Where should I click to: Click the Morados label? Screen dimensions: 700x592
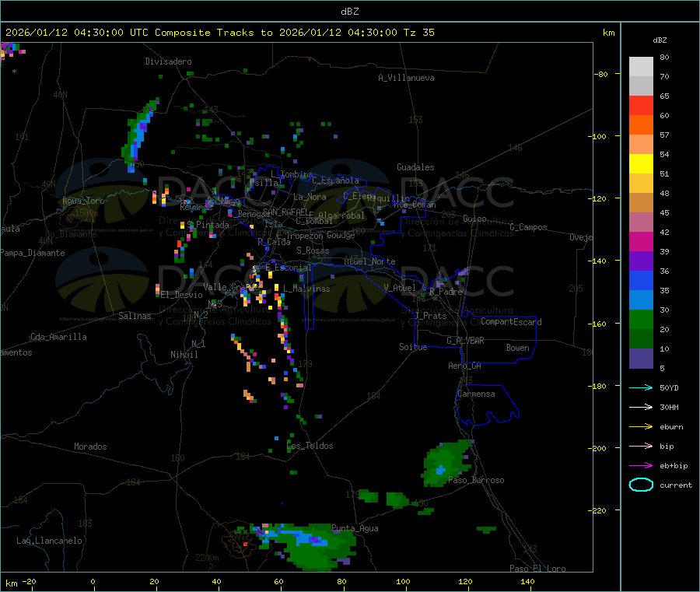(90, 447)
